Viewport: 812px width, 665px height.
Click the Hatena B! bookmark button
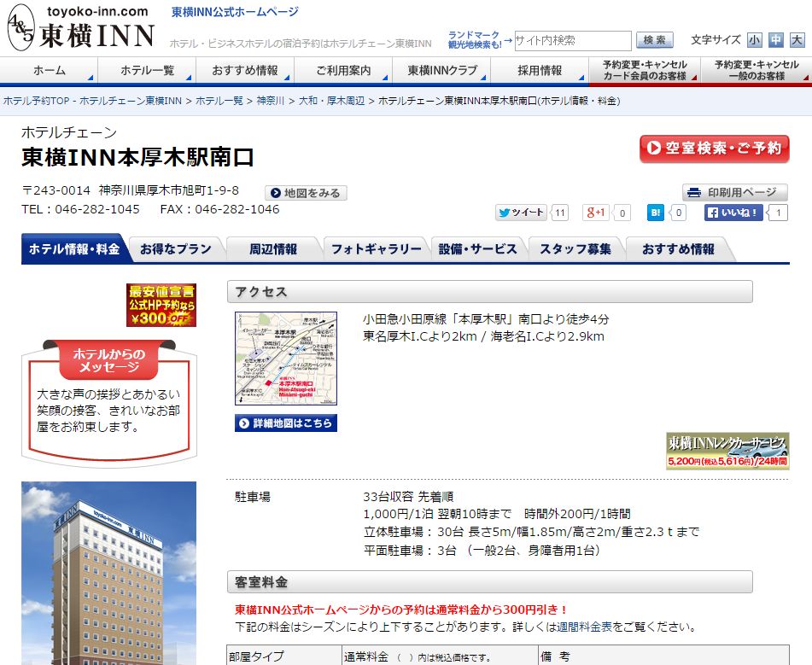point(655,213)
